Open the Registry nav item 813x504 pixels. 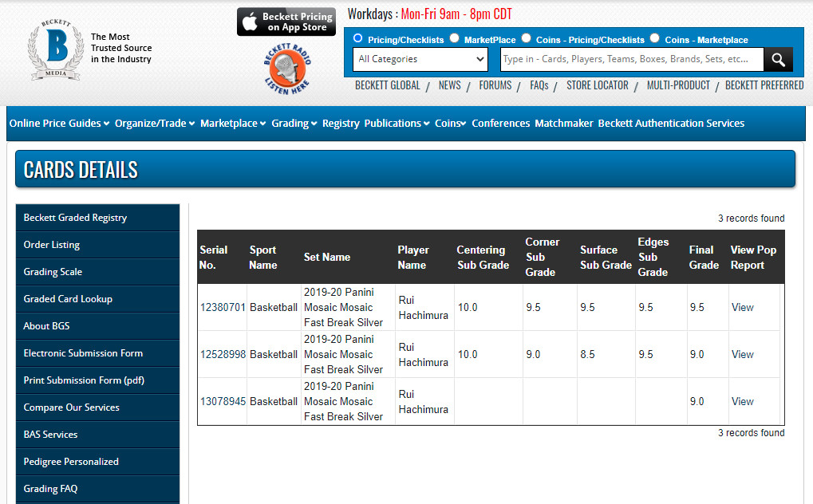[x=341, y=124]
